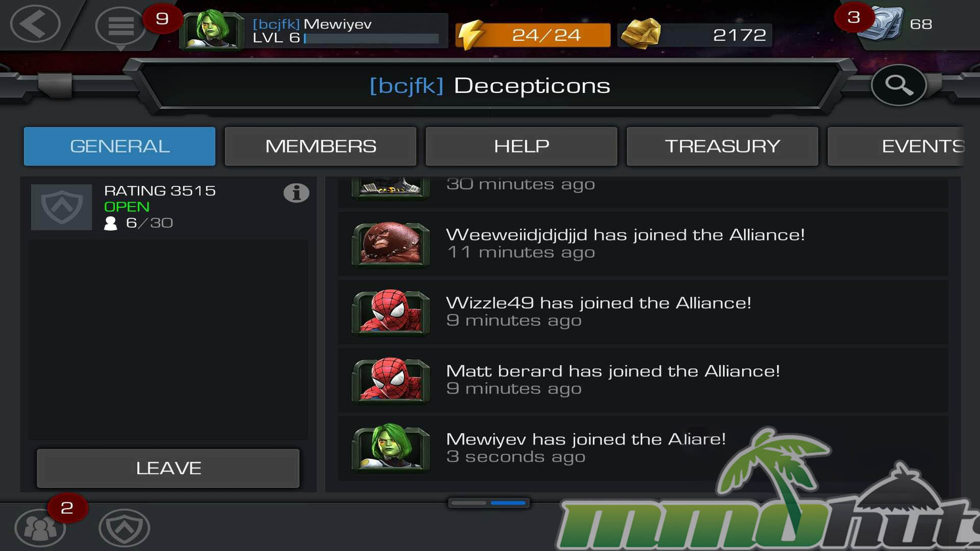Select the GENERAL tab
This screenshot has height=551, width=980.
pos(119,146)
